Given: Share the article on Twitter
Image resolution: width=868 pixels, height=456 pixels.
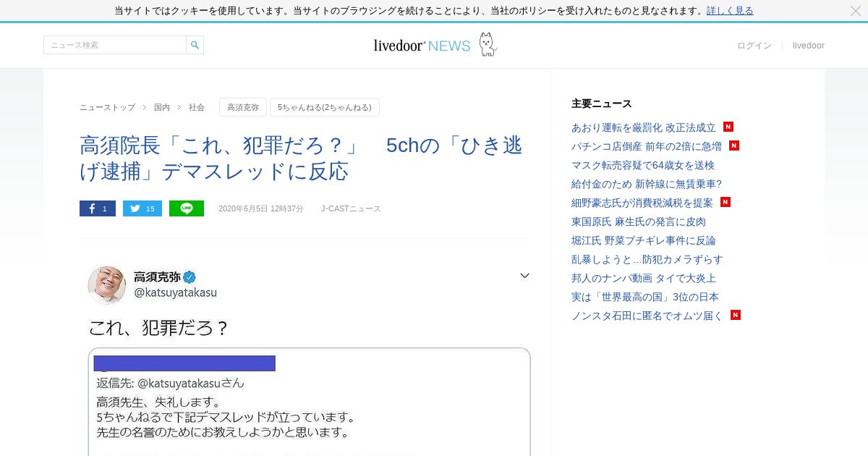Looking at the screenshot, I should tap(142, 208).
